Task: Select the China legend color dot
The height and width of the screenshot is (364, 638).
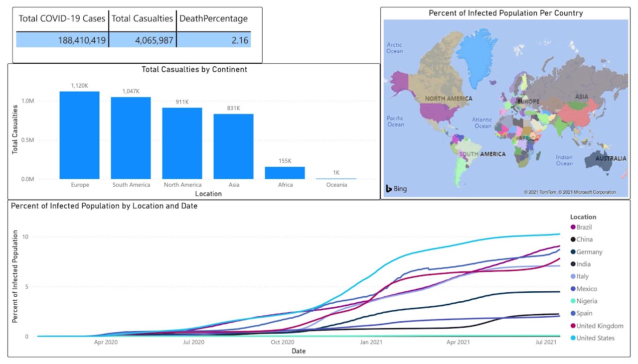Action: 573,240
